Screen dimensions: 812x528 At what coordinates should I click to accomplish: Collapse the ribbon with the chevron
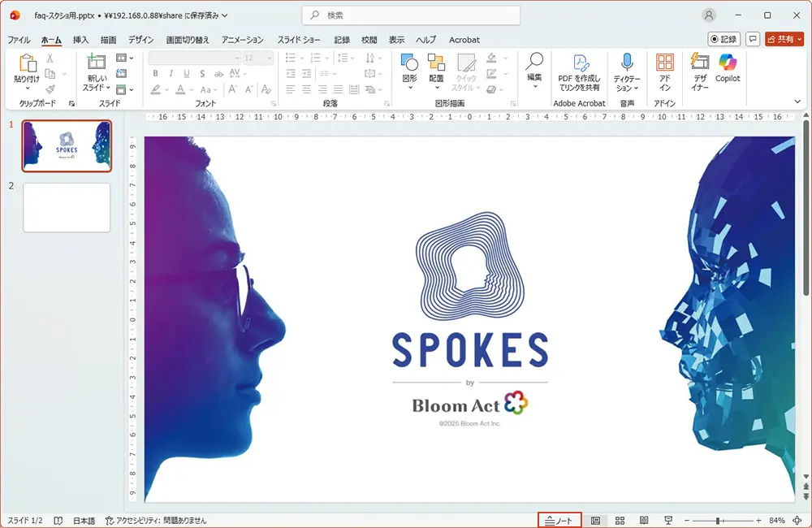(x=797, y=101)
